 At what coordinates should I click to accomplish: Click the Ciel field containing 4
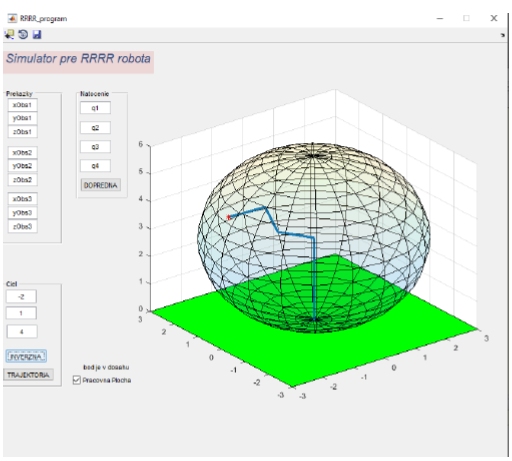pos(22,332)
